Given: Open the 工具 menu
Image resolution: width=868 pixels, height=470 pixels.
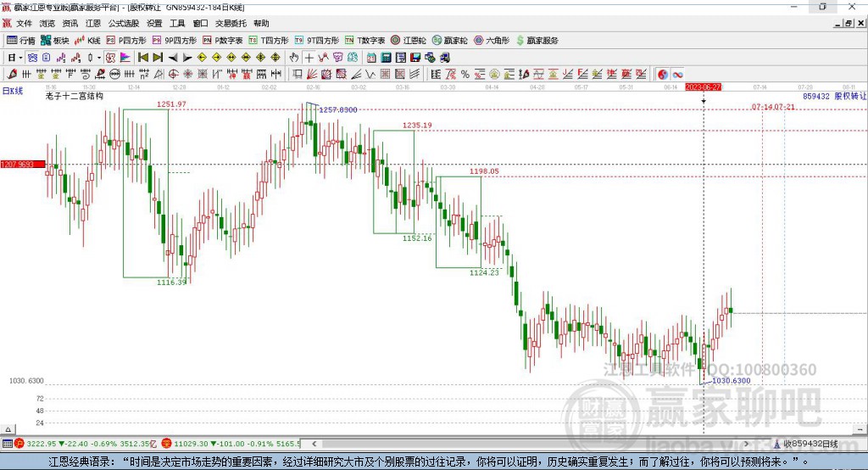Looking at the screenshot, I should pos(177,23).
